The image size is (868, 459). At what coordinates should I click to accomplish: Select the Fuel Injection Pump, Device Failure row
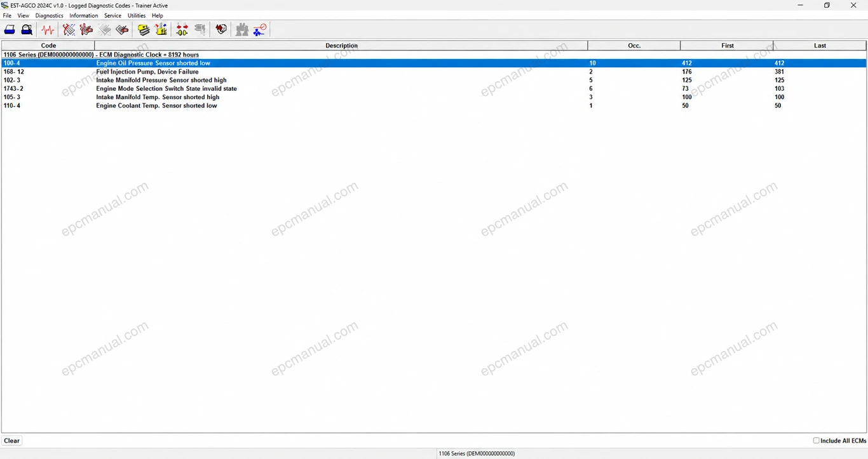point(434,72)
